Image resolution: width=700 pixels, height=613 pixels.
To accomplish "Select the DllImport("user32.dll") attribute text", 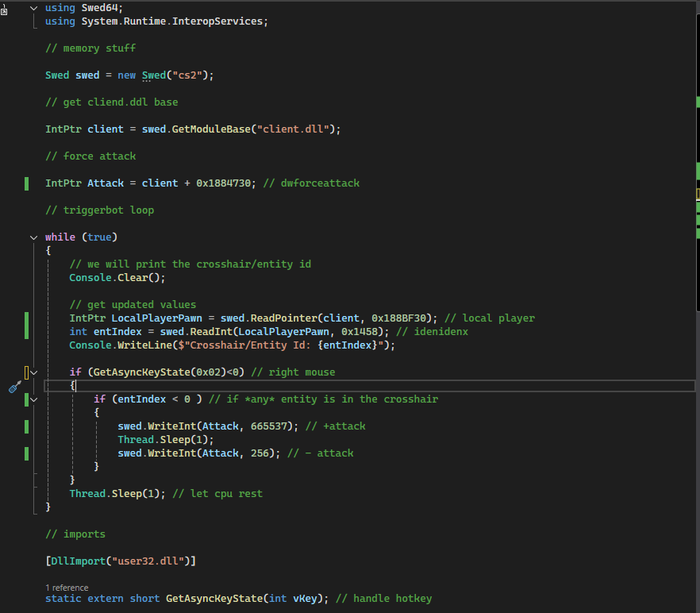I will click(119, 561).
